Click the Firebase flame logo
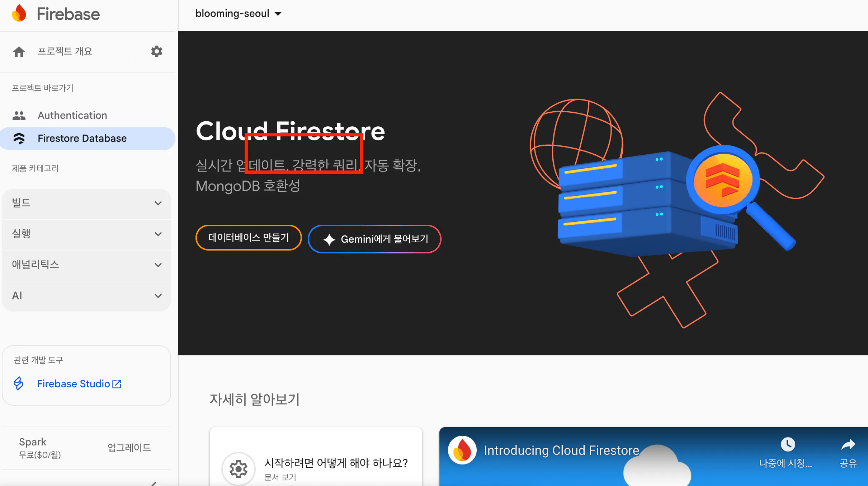 19,14
